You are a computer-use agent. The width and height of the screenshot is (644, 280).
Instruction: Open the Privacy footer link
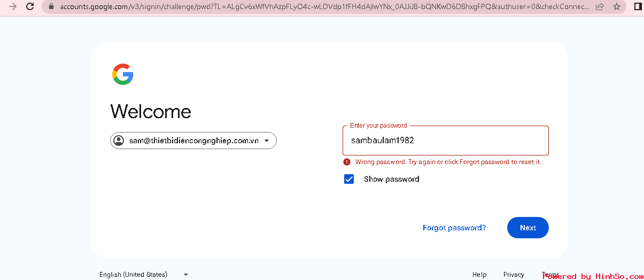(514, 275)
